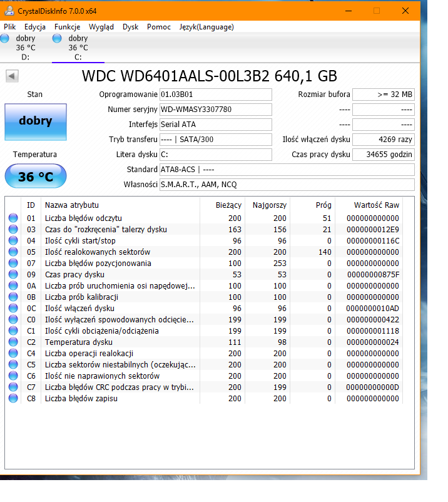Click the previous disk arrow button

point(12,76)
